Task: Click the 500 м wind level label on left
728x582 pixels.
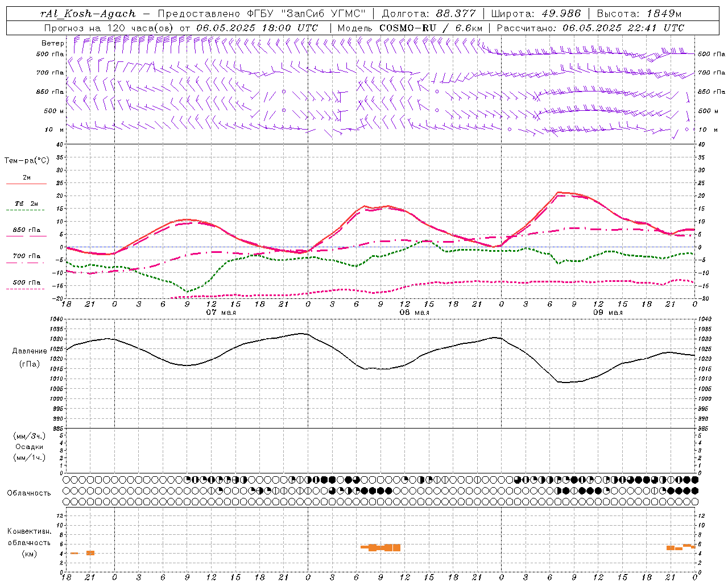Action: coord(54,111)
